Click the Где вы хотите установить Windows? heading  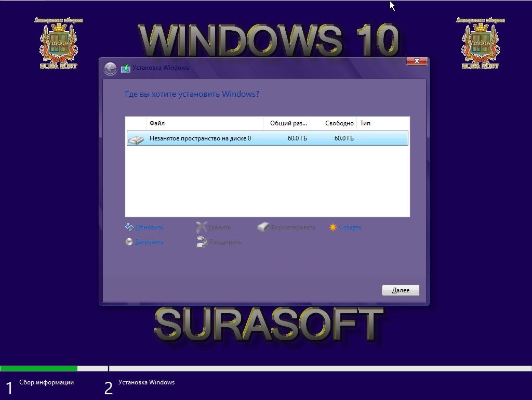click(x=192, y=94)
